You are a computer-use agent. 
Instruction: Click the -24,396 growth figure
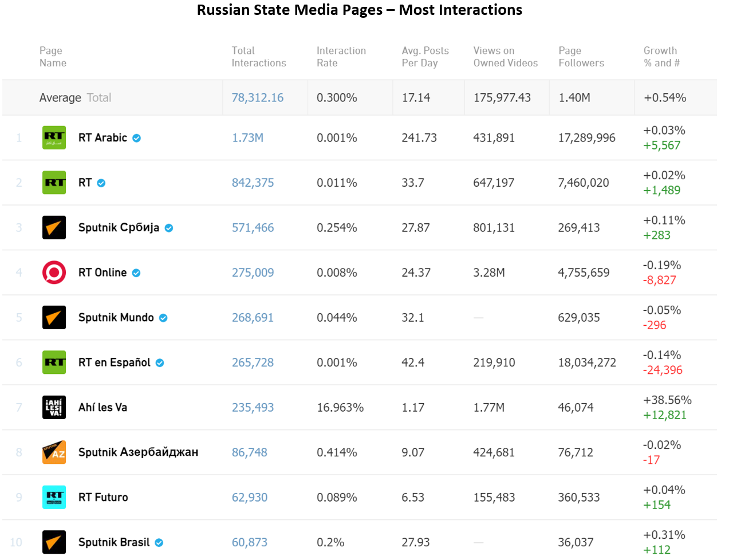point(663,370)
